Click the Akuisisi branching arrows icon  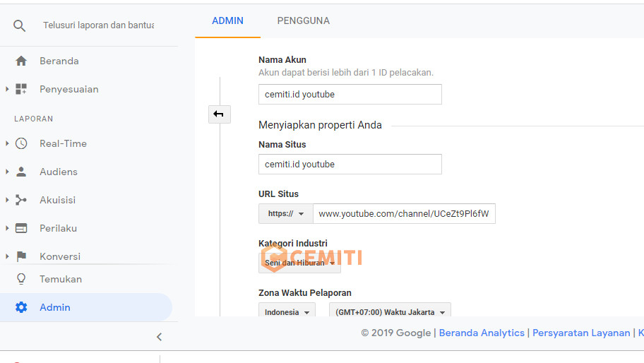[x=21, y=200]
